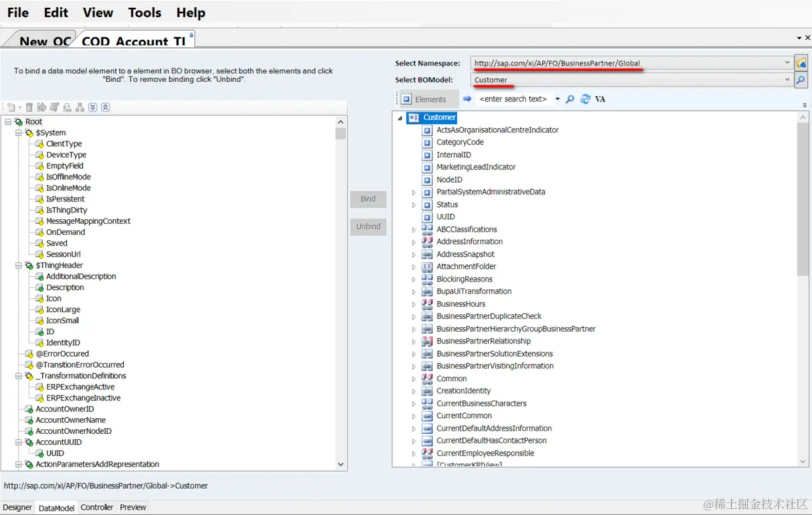The width and height of the screenshot is (812, 515).
Task: Click the hierarchy structure icon in data model toolbar
Action: pos(80,107)
